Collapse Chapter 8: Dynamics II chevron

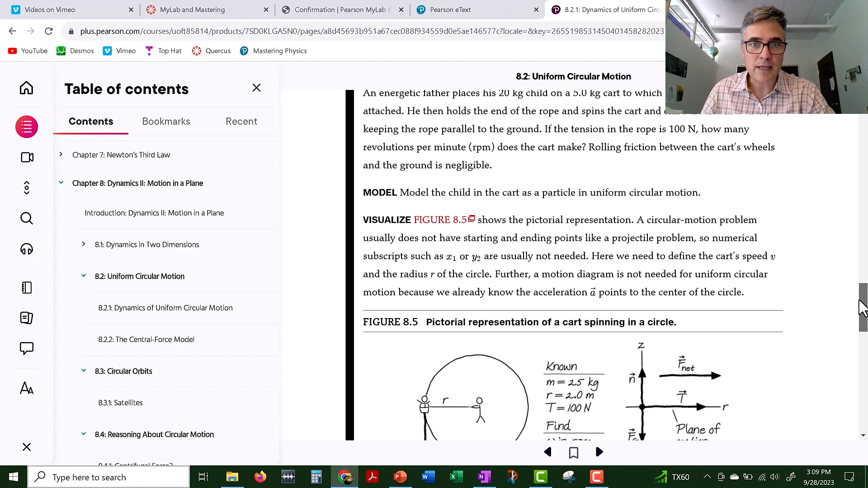(61, 183)
